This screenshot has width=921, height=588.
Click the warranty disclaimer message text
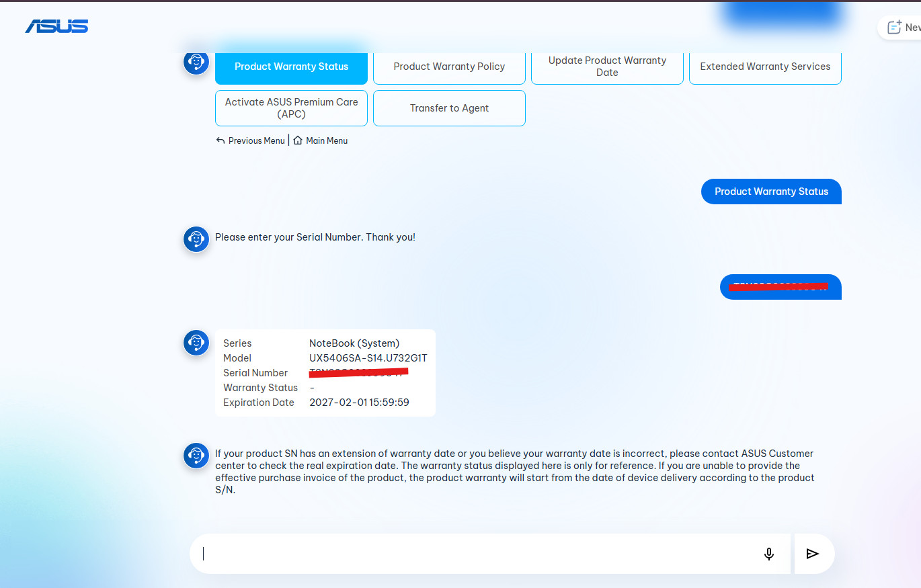click(x=515, y=472)
